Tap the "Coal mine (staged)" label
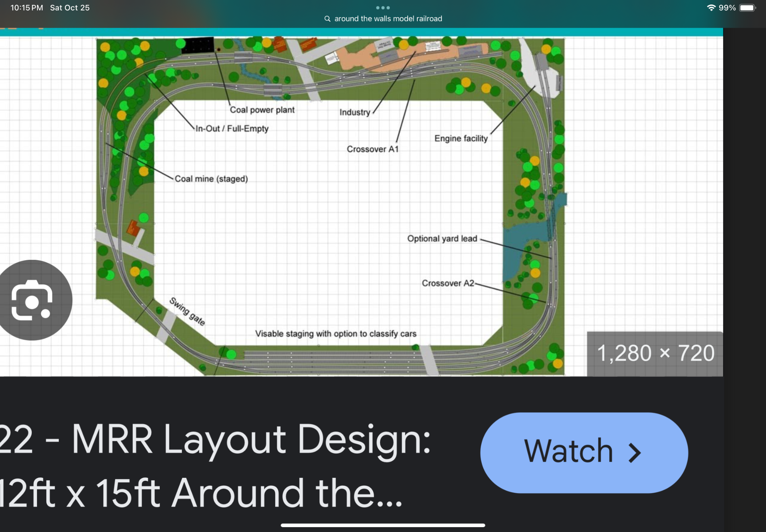 (211, 179)
